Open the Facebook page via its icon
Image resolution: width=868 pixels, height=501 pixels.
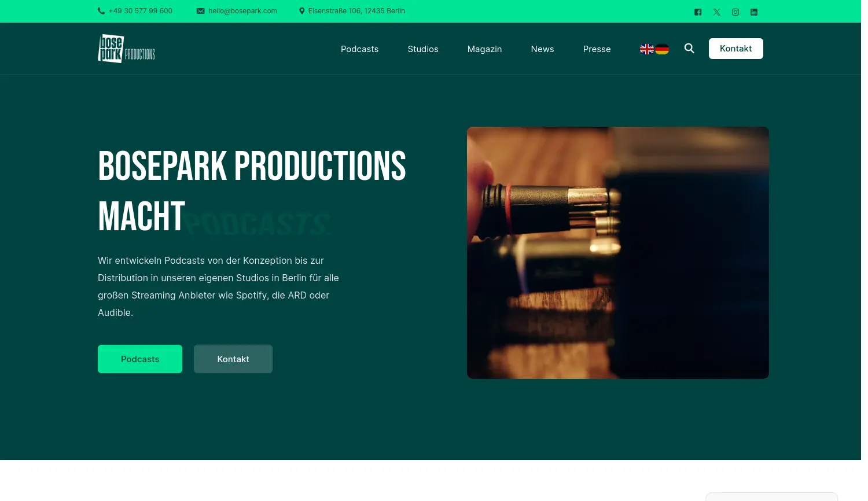click(698, 12)
